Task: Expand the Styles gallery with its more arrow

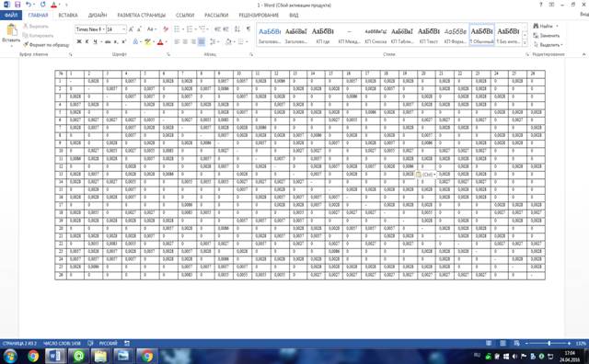Action: click(x=525, y=43)
